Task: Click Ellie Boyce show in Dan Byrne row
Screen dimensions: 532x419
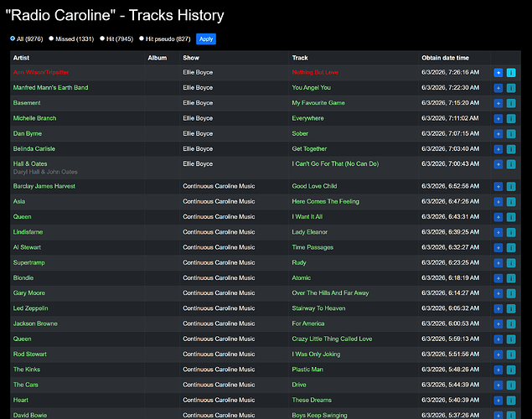Action: click(198, 133)
